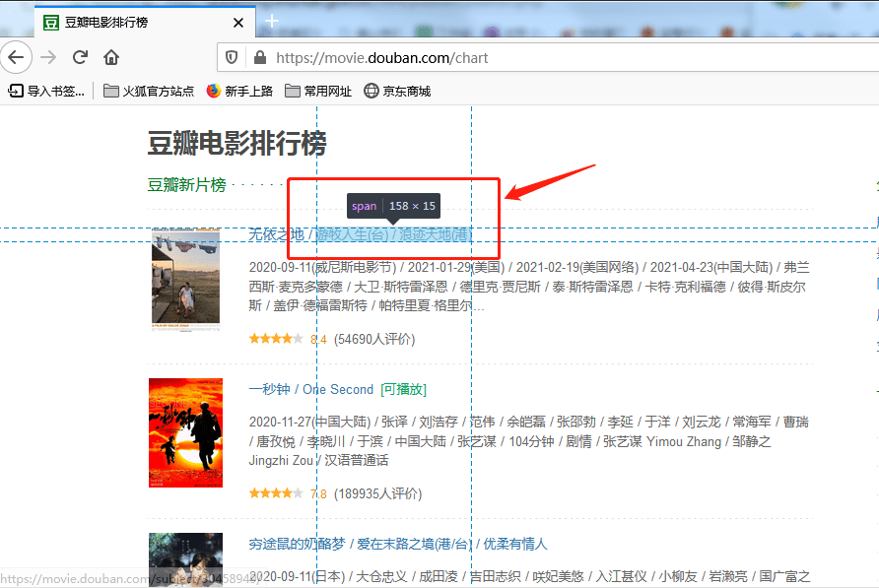
Task: View site security padlock info
Action: [x=260, y=57]
